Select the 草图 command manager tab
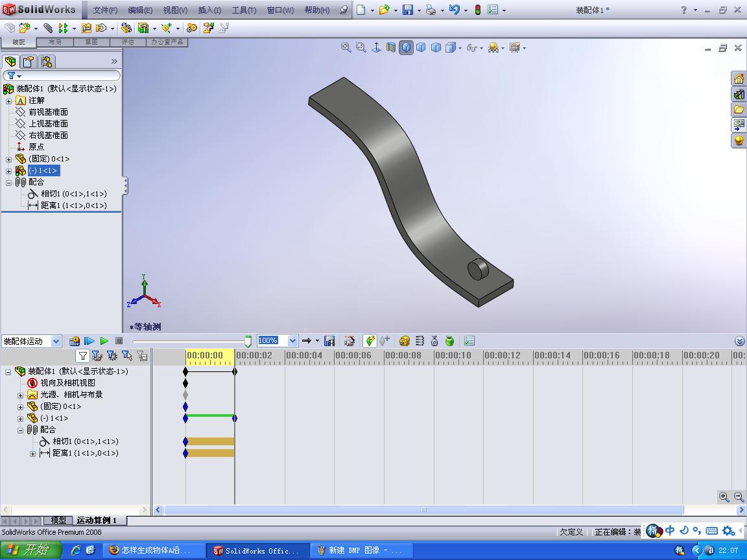The image size is (747, 560). (x=91, y=42)
